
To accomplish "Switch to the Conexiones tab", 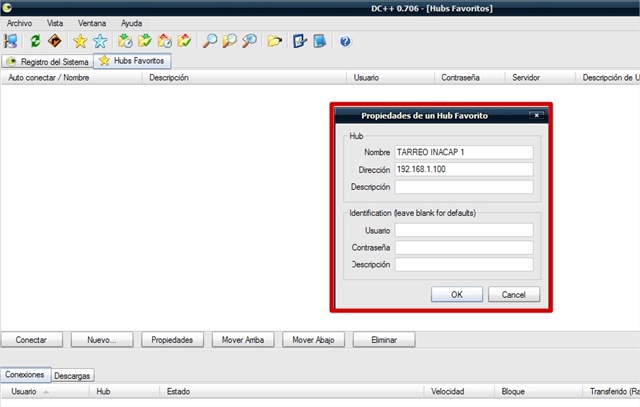I will [25, 374].
